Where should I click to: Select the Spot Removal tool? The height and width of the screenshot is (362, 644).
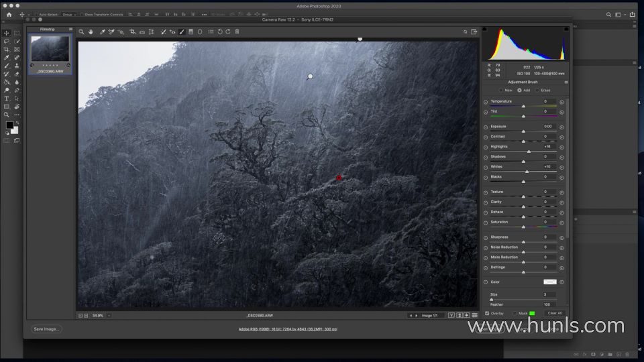pyautogui.click(x=163, y=32)
